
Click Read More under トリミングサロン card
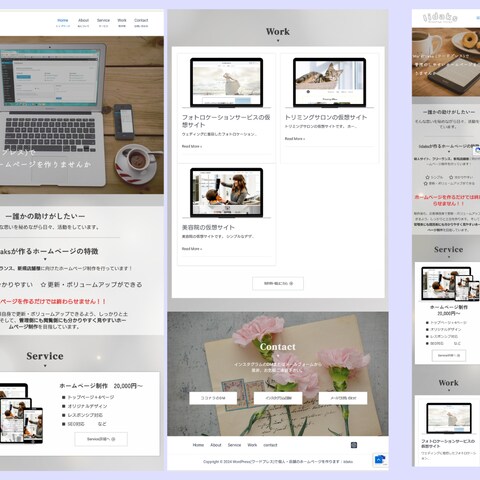[295, 139]
